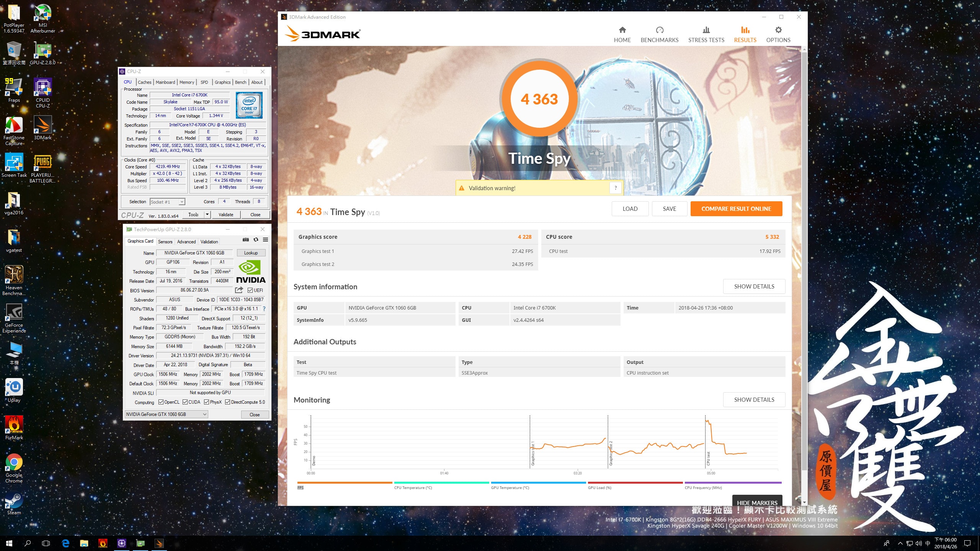This screenshot has width=980, height=551.
Task: Open GPU selection dropdown in GPU-Z
Action: pos(205,414)
